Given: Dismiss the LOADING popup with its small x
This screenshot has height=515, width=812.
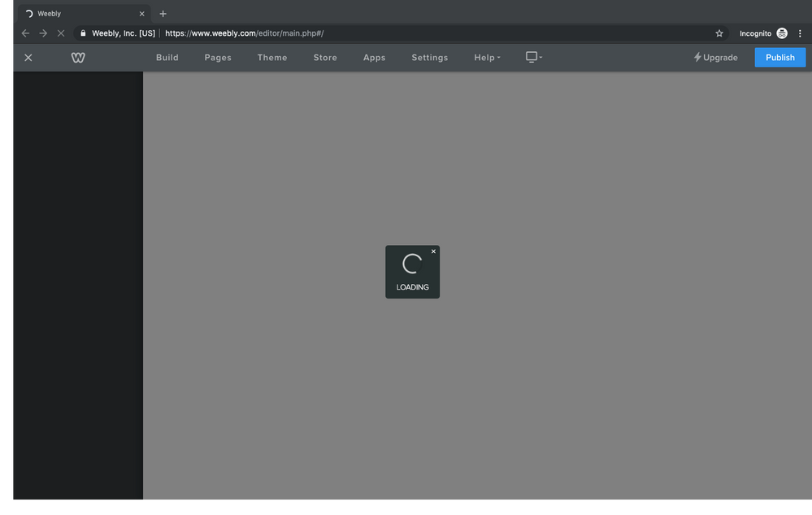Looking at the screenshot, I should pyautogui.click(x=433, y=251).
